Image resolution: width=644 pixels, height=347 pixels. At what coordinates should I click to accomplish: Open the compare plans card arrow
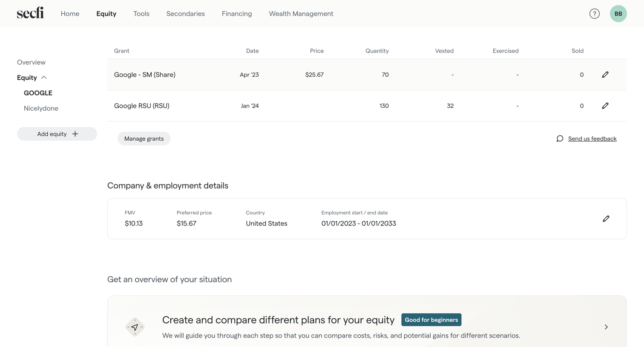click(606, 327)
